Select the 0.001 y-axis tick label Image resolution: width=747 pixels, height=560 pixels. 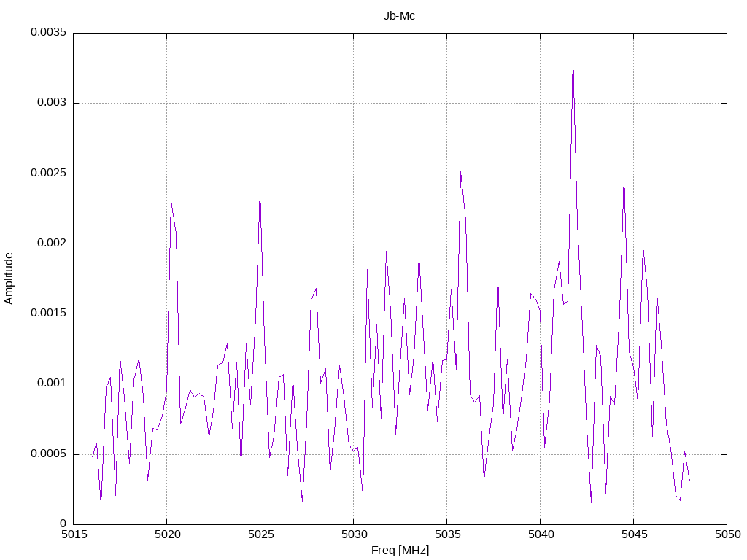point(52,384)
